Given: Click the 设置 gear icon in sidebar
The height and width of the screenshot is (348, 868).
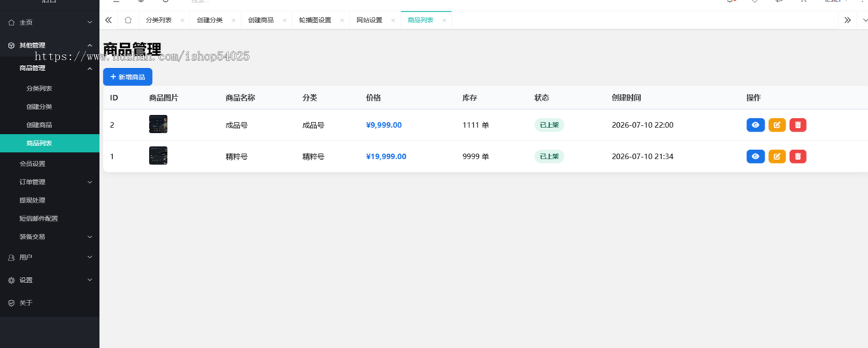Looking at the screenshot, I should click(11, 280).
